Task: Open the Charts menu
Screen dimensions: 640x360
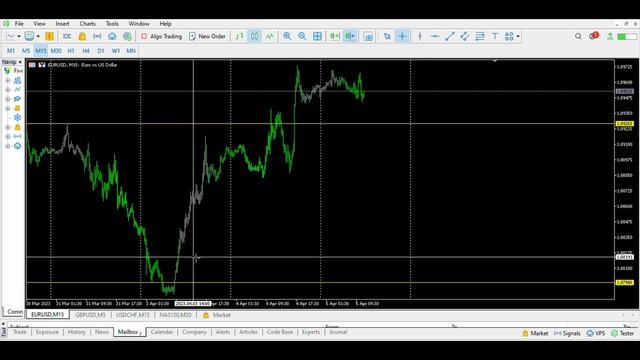Action: pyautogui.click(x=87, y=24)
